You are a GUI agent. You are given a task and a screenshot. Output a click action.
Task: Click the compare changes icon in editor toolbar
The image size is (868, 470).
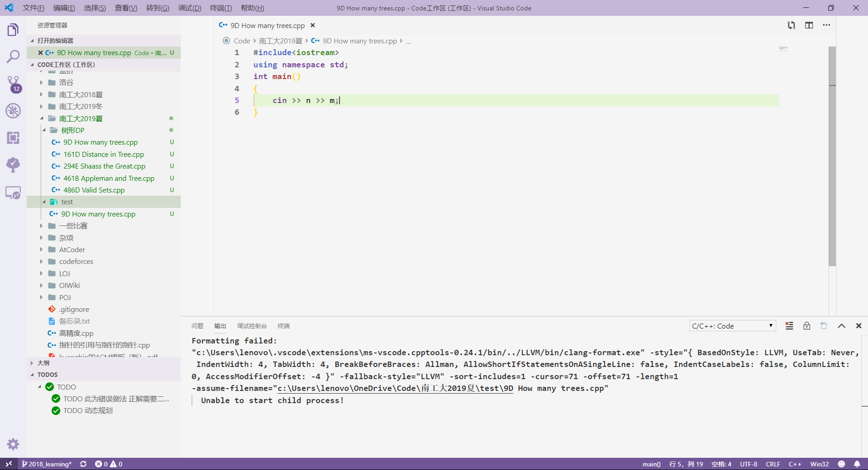pyautogui.click(x=791, y=25)
